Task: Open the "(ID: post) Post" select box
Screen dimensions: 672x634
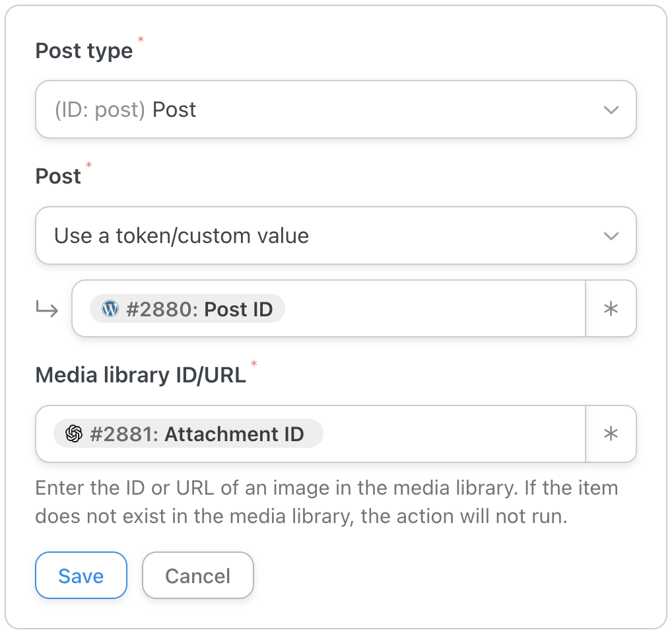Action: (336, 110)
